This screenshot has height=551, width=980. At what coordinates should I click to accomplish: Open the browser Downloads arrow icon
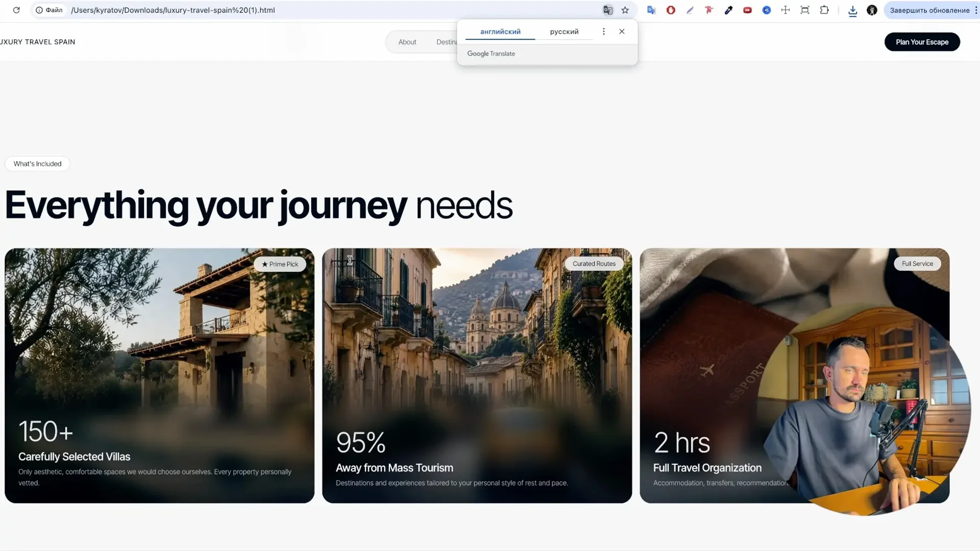(x=852, y=11)
